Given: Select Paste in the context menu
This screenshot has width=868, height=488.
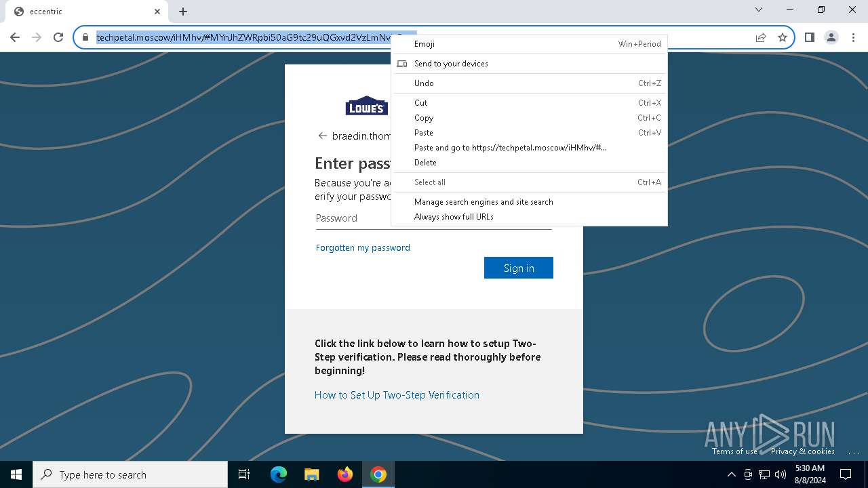Looking at the screenshot, I should (530, 133).
